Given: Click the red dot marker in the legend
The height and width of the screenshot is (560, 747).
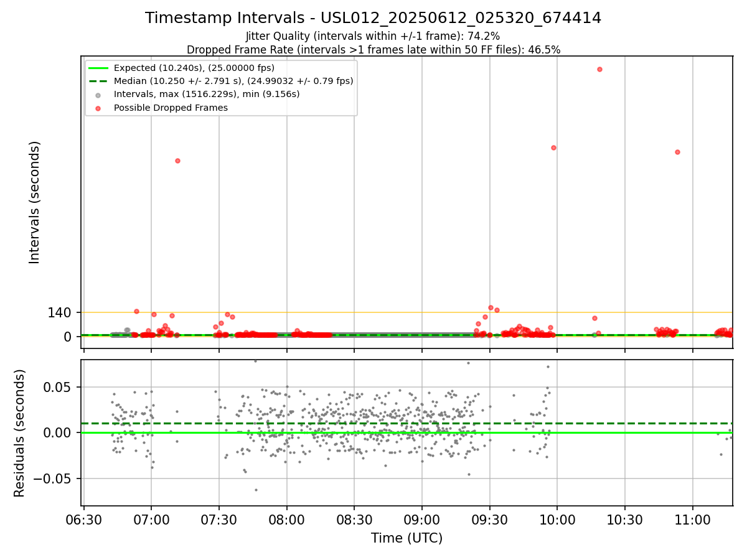Looking at the screenshot, I should click(98, 108).
